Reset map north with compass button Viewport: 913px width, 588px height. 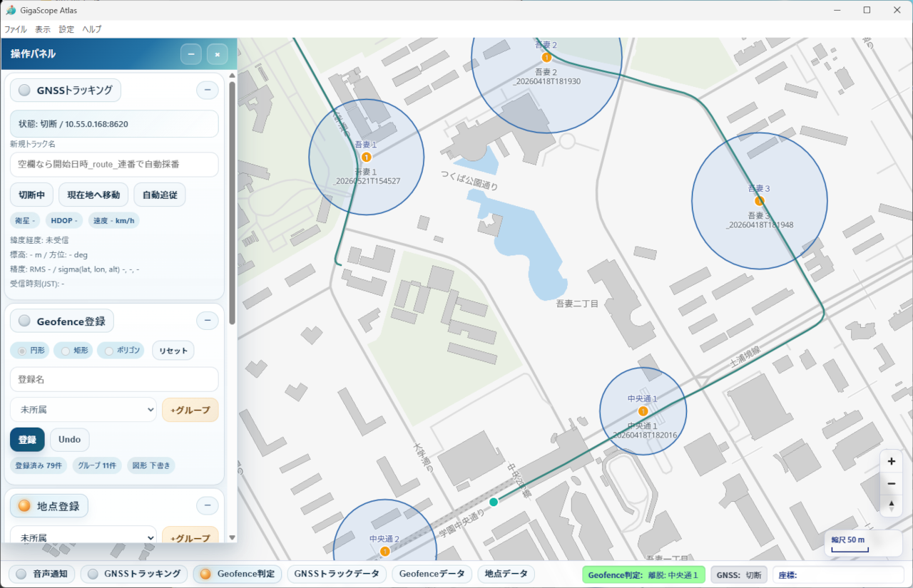click(892, 505)
